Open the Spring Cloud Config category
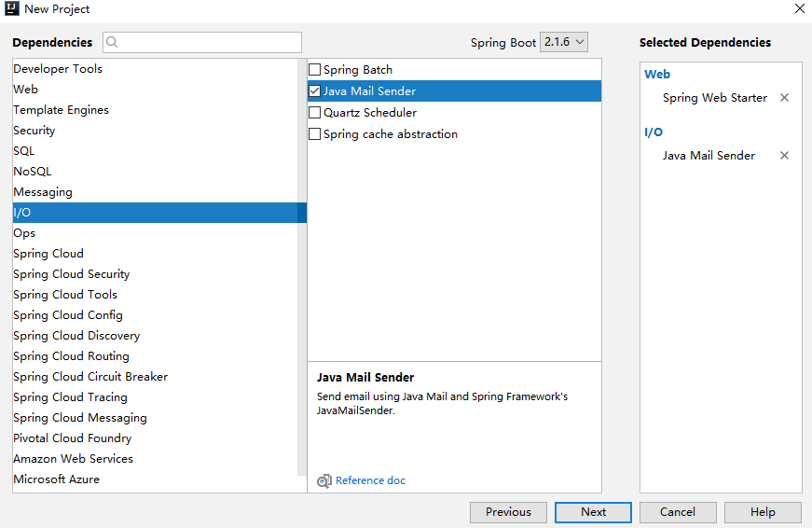Screen dimensions: 812x528 point(68,315)
